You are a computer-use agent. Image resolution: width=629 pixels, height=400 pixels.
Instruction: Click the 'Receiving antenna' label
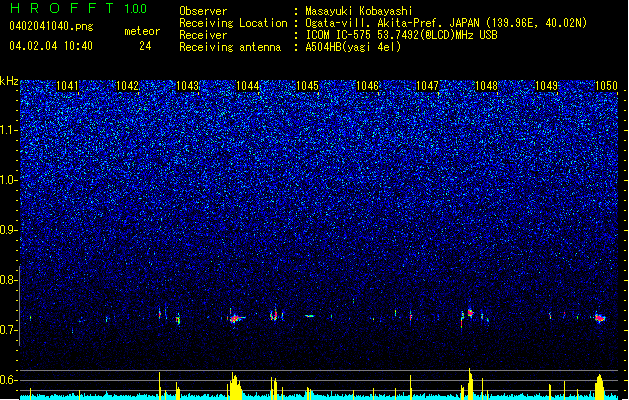click(230, 47)
